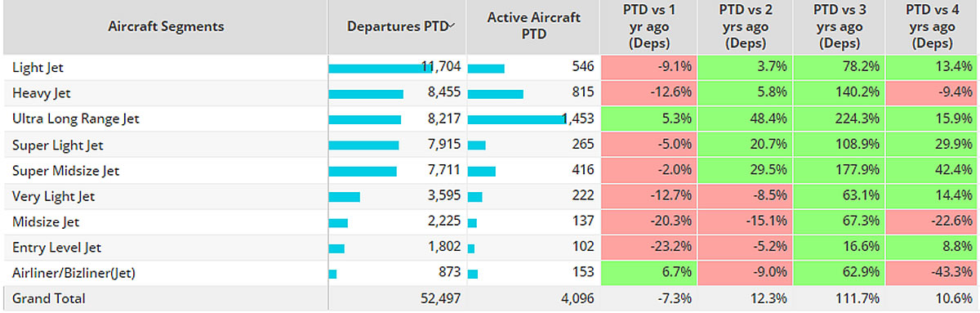Click the Heavy Jet active aircraft bar
Image resolution: width=980 pixels, height=313 pixels.
coord(496,93)
